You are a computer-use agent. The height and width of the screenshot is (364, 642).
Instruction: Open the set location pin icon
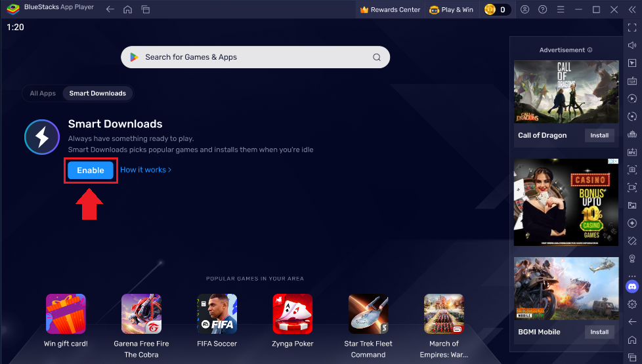tap(632, 259)
